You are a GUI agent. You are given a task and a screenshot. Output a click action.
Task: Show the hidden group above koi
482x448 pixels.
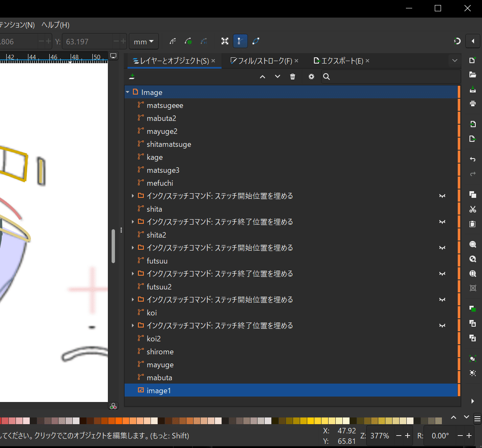pos(442,300)
